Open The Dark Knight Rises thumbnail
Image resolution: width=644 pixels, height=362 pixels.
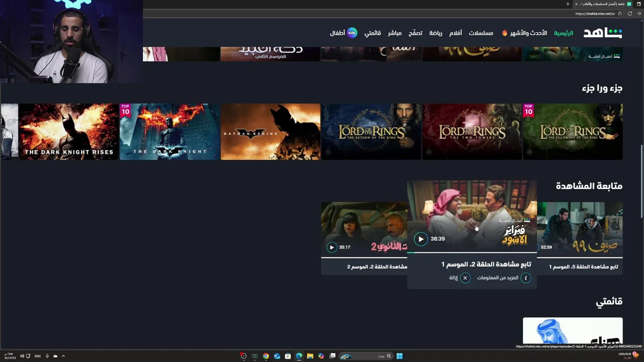click(69, 132)
